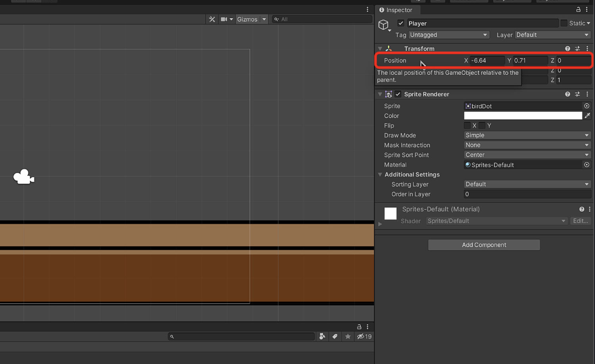Image resolution: width=595 pixels, height=364 pixels.
Task: Open bottom panel more options menu
Action: pyautogui.click(x=367, y=327)
